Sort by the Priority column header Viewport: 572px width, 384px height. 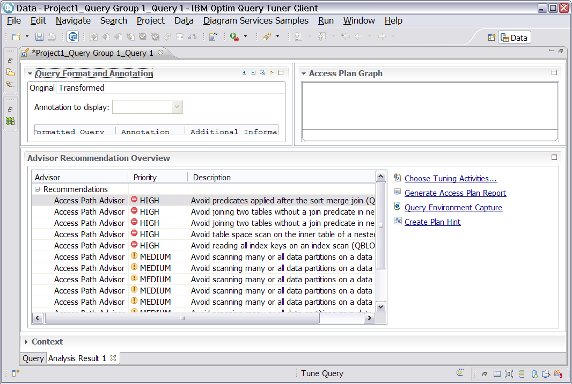coord(158,178)
